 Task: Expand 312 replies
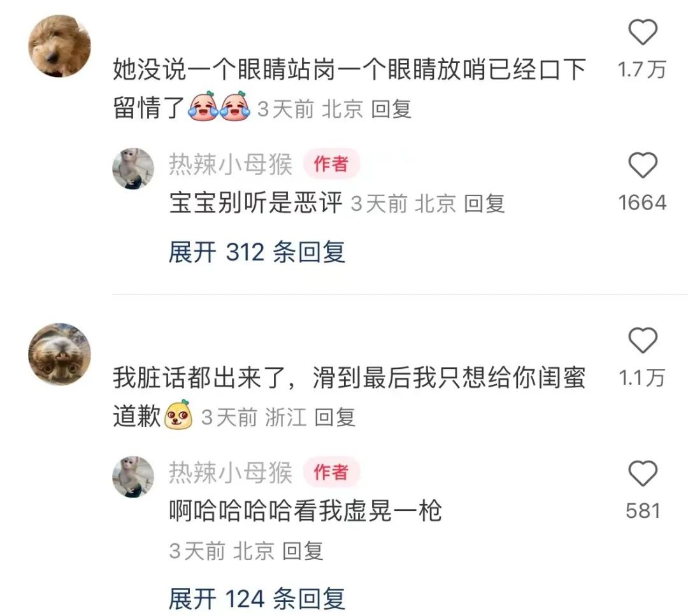click(257, 252)
